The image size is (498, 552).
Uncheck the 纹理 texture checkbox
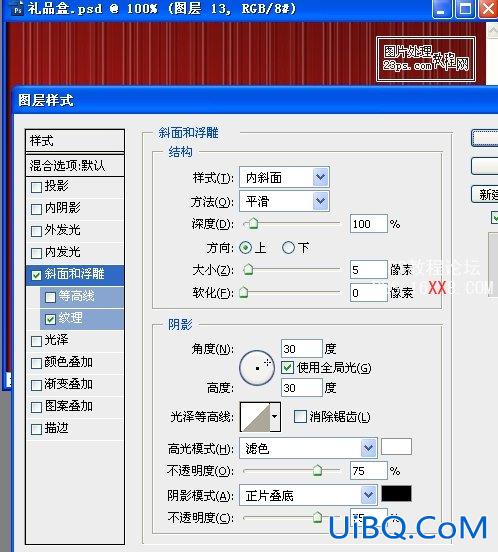(x=50, y=319)
